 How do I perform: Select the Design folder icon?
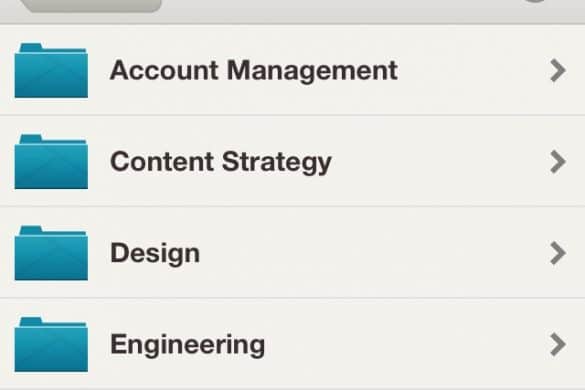51,253
